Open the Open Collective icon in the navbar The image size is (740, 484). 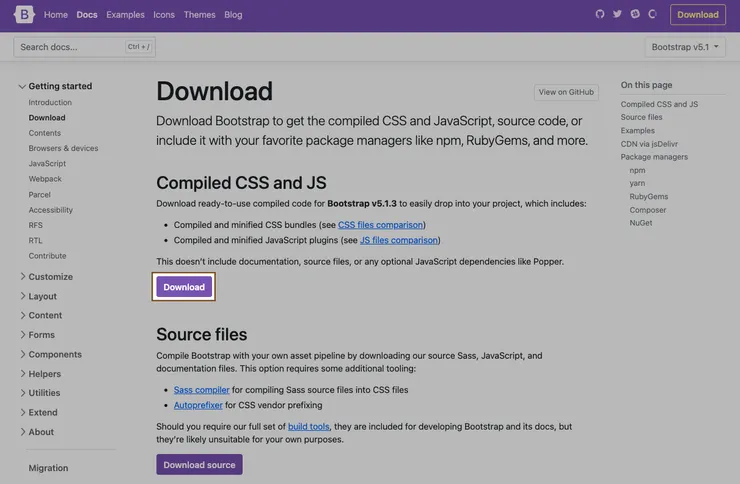[653, 14]
